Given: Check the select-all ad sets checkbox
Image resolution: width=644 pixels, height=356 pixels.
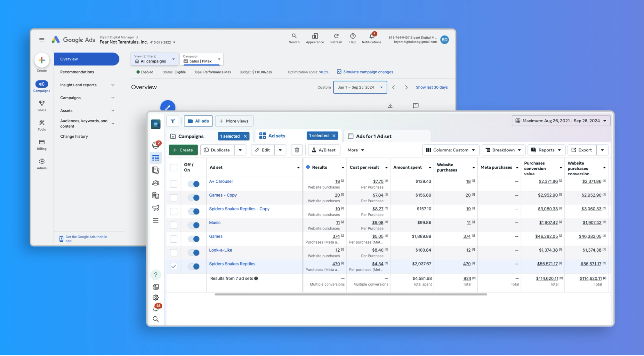Looking at the screenshot, I should pyautogui.click(x=173, y=167).
